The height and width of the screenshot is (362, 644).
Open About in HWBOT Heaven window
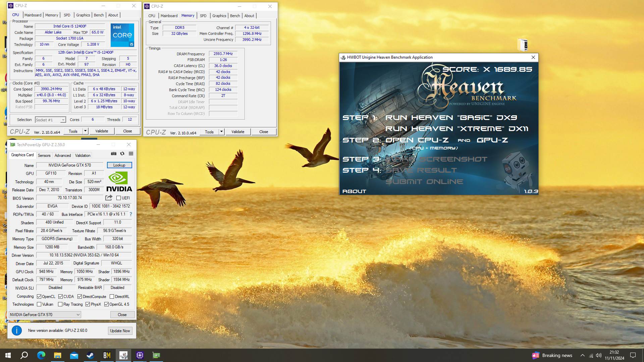click(354, 191)
